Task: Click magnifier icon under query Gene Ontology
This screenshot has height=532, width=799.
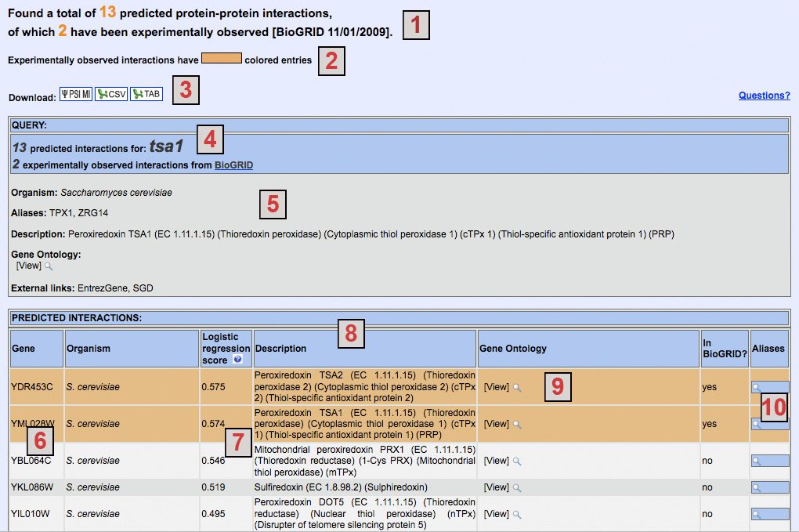Action: tap(49, 266)
